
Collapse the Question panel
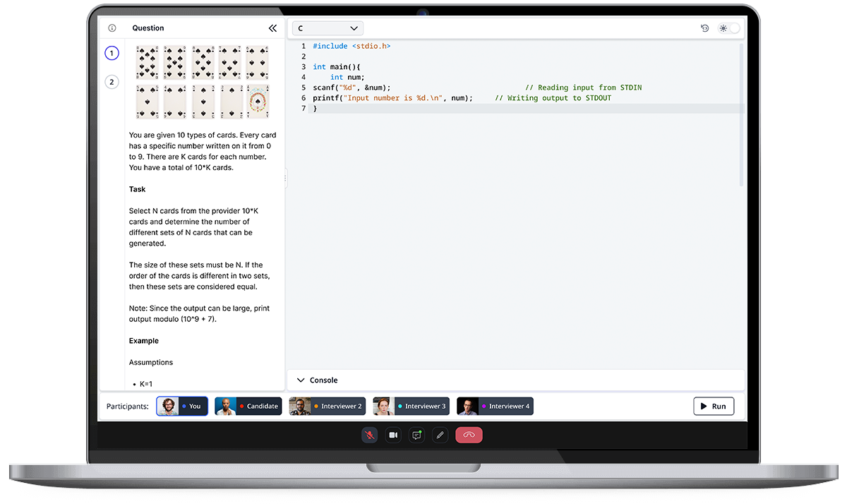272,28
